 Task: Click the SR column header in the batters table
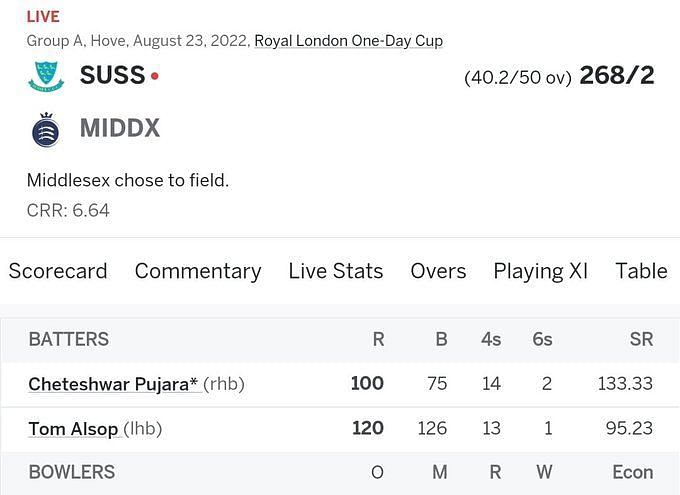(641, 339)
